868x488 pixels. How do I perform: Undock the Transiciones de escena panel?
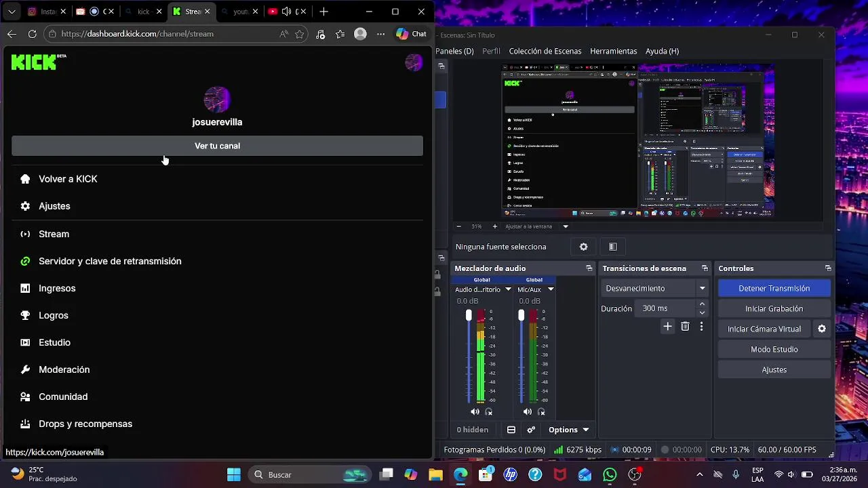(x=705, y=268)
